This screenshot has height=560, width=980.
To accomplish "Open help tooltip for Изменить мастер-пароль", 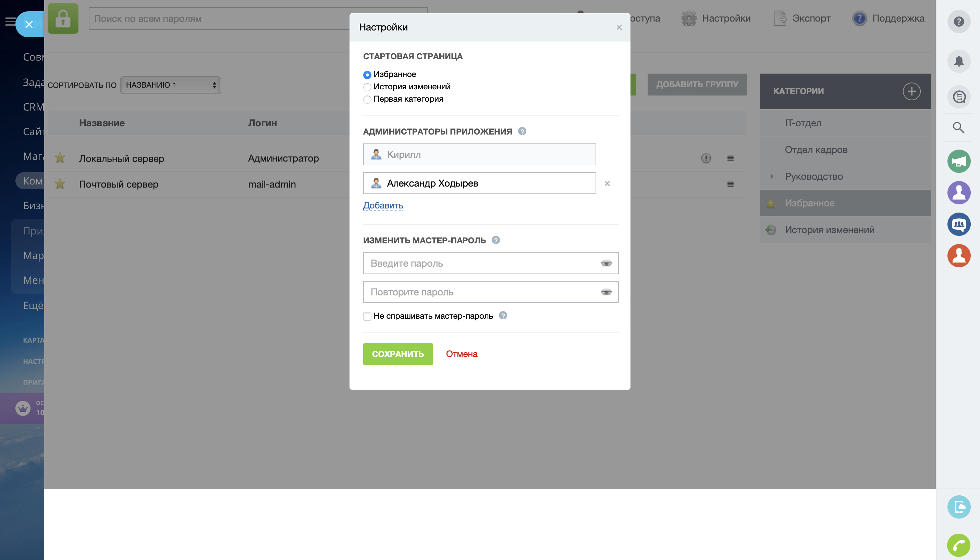I will click(x=496, y=240).
